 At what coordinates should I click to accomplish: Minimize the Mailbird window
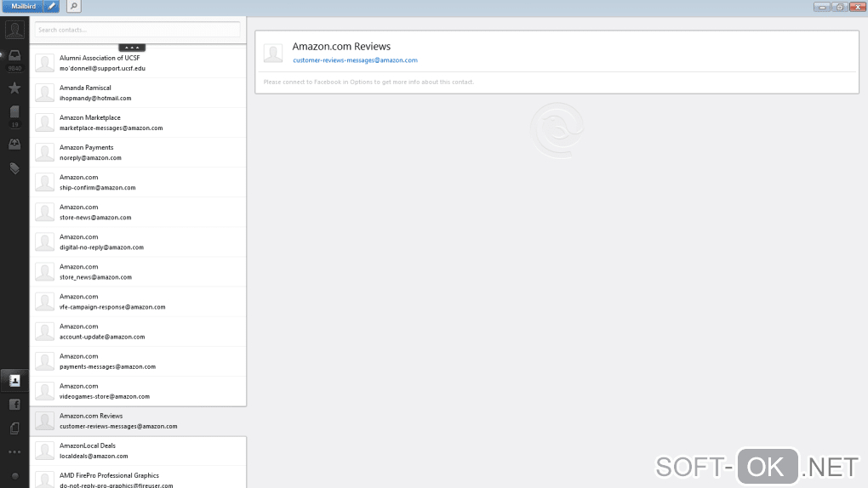click(821, 7)
